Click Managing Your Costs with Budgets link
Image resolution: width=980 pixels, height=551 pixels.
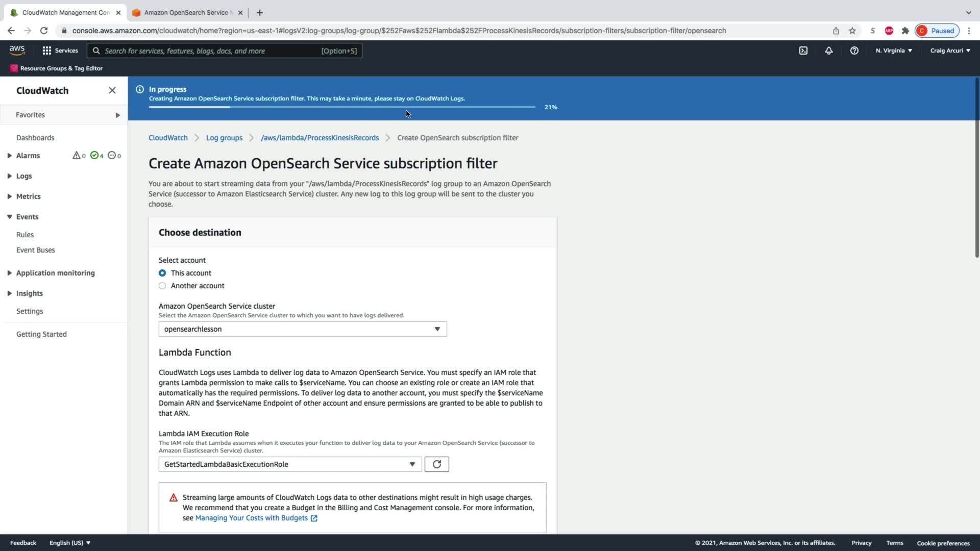click(251, 518)
